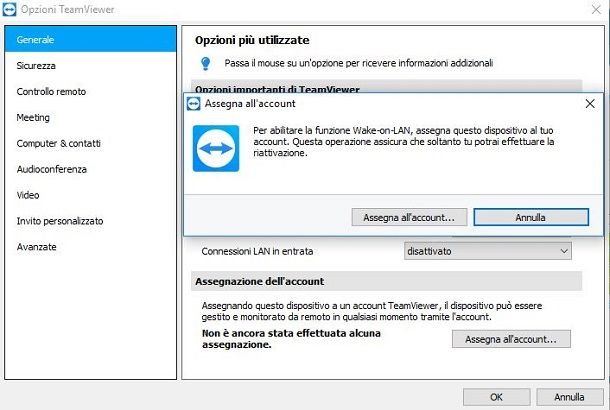Select the Audioconferenza section
The image size is (610, 410).
[x=90, y=169]
